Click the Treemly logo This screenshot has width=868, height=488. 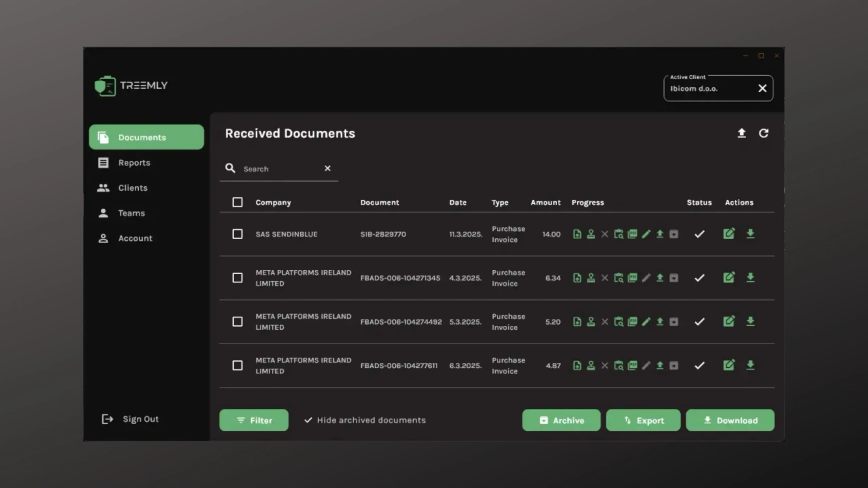click(x=131, y=86)
